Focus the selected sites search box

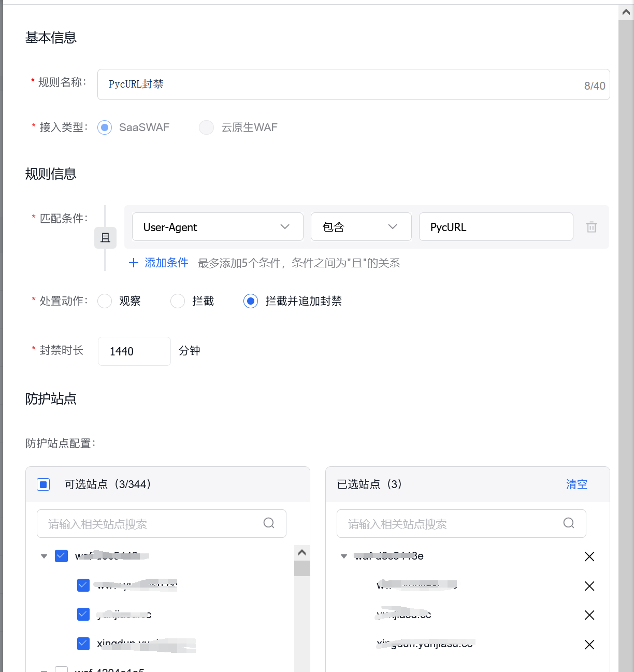click(462, 523)
